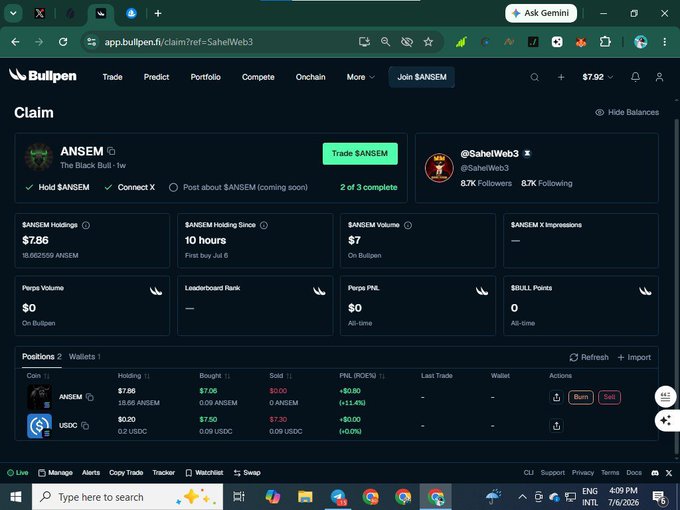
Task: Click Bullpen icon on $BULL Points card
Action: coord(645,291)
